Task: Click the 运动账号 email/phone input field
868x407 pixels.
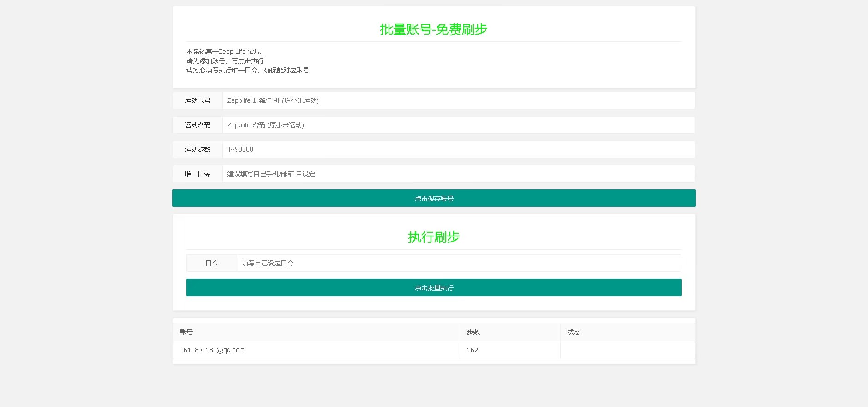Action: [458, 100]
